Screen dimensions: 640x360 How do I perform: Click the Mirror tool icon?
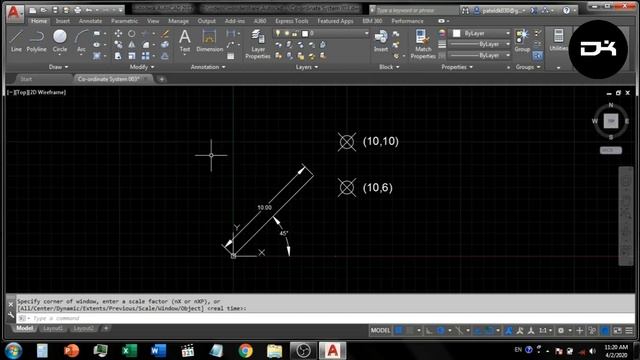(x=131, y=44)
